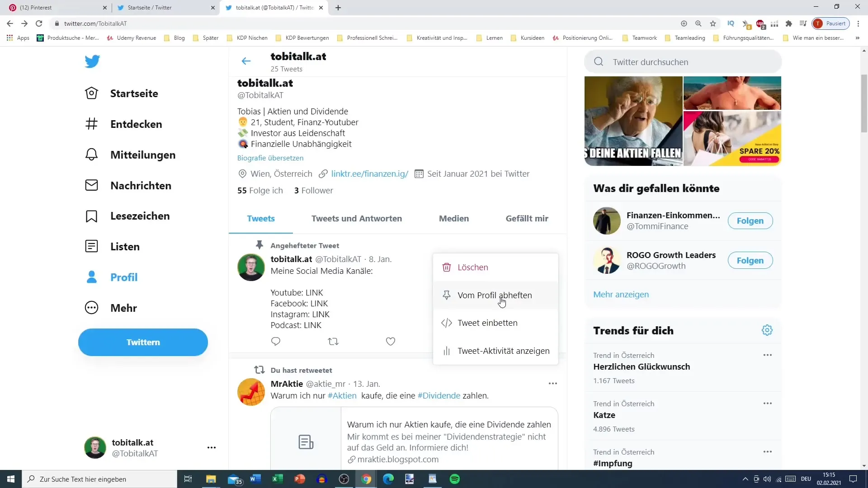Image resolution: width=868 pixels, height=488 pixels.
Task: Select Vom Profil abheften
Action: pyautogui.click(x=495, y=295)
